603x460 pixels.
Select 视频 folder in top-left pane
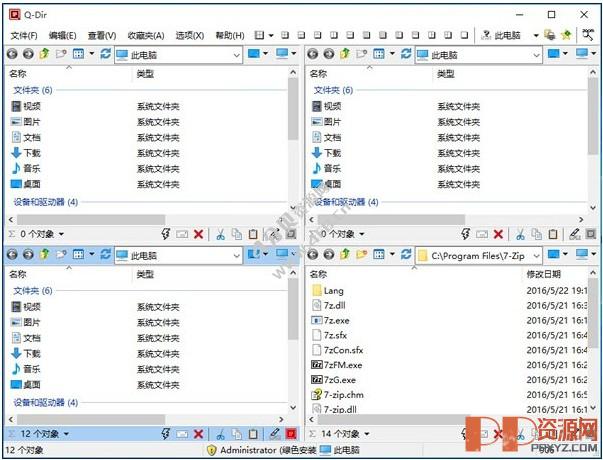coord(26,106)
